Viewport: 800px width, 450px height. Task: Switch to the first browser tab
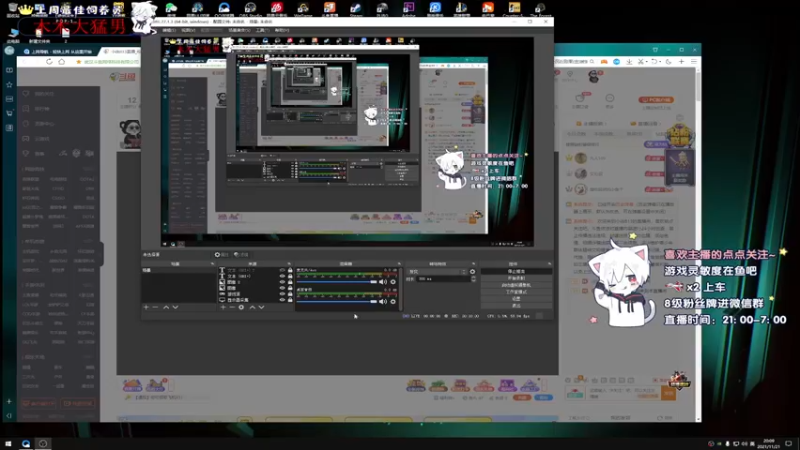click(58, 52)
